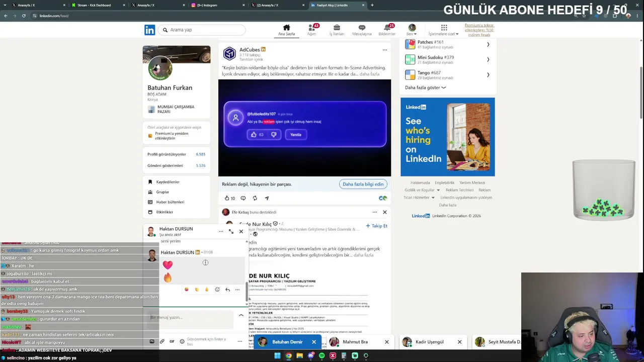Open Gönderi gösterimleri stat
The height and width of the screenshot is (362, 644).
coord(177,165)
